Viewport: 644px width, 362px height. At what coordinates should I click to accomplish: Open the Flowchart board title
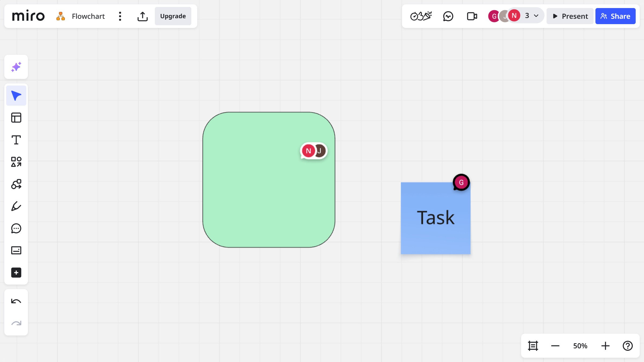point(88,16)
